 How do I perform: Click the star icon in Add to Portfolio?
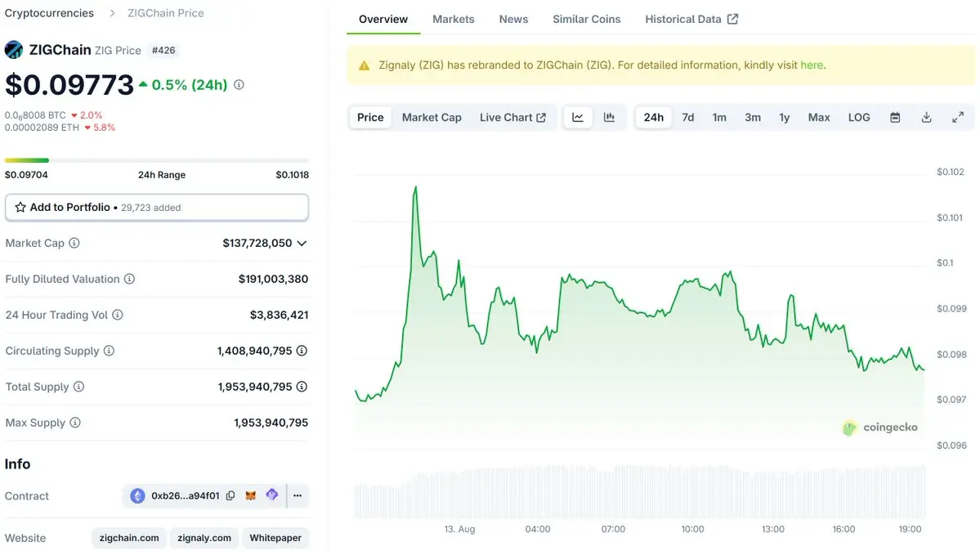click(x=20, y=207)
